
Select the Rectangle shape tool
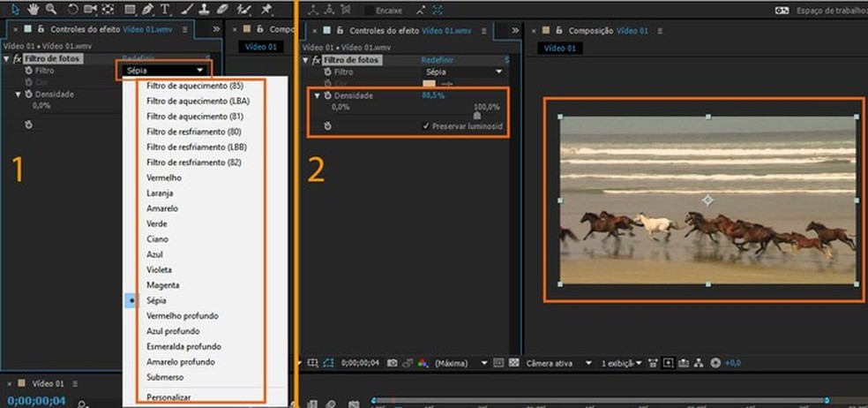pyautogui.click(x=130, y=9)
